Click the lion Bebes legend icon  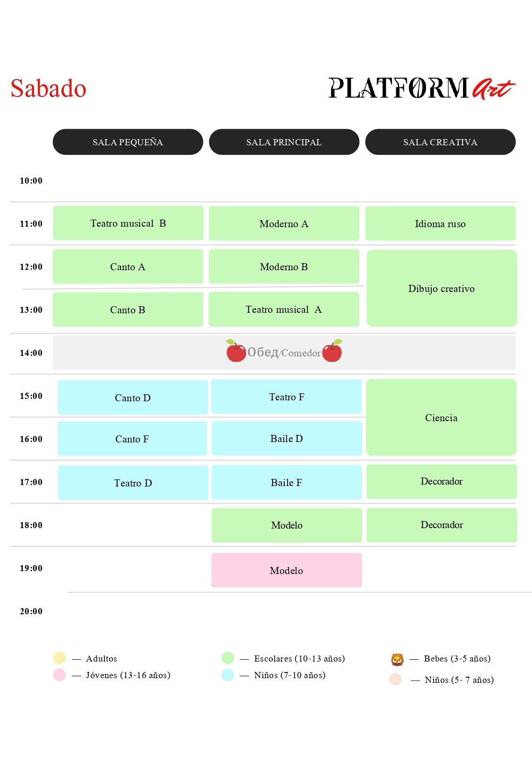pyautogui.click(x=397, y=659)
